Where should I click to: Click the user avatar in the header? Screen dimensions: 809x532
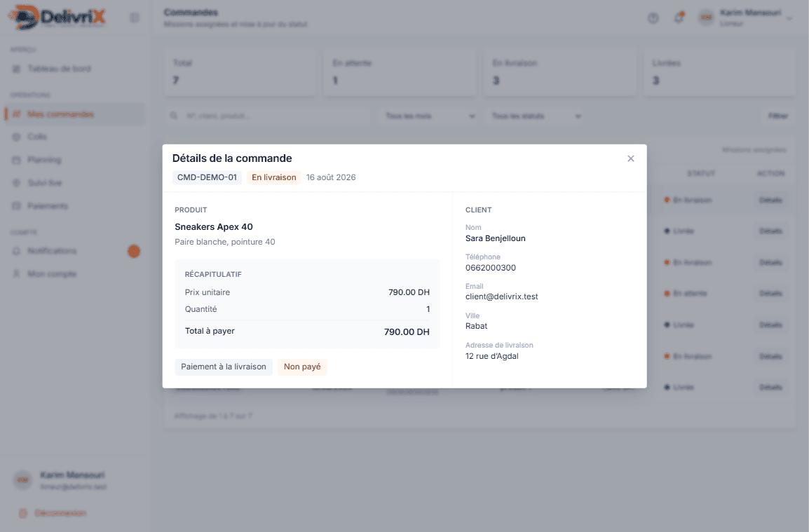[706, 18]
